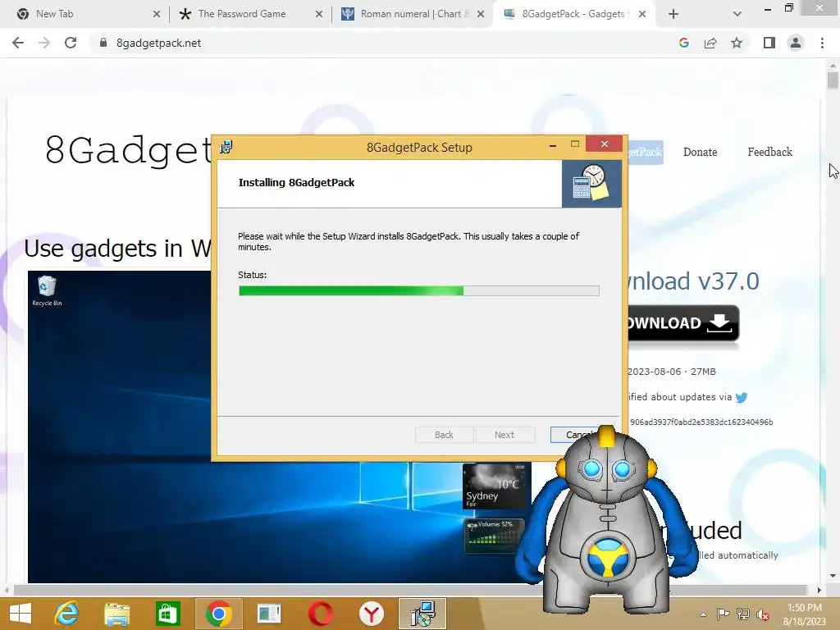Screen dimensions: 840x630
Task: Bookmark this page with star icon
Action: coord(737,43)
